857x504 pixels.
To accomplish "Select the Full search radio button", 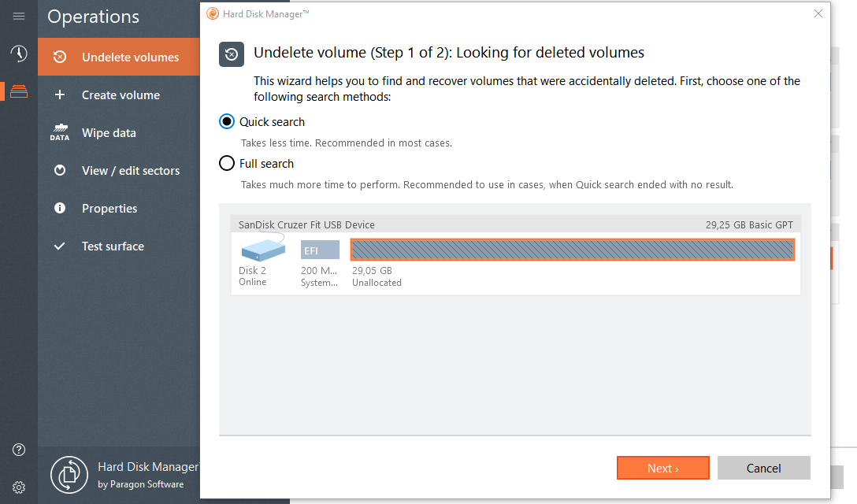I will [227, 164].
